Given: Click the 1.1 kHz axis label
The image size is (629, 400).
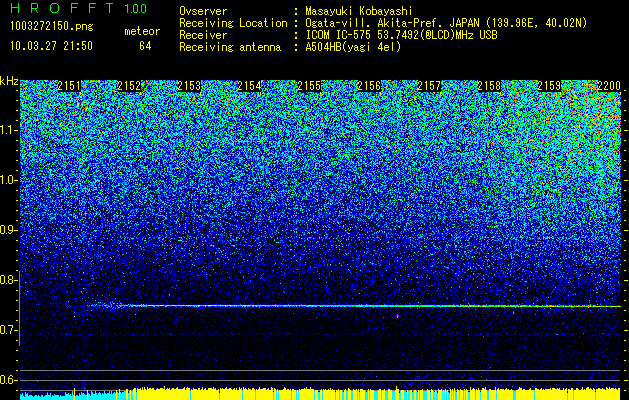Looking at the screenshot, I should [7, 130].
